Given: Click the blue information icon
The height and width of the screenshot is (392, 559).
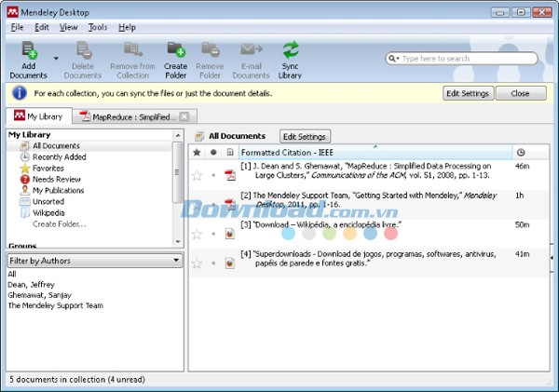Looking at the screenshot, I should [20, 93].
